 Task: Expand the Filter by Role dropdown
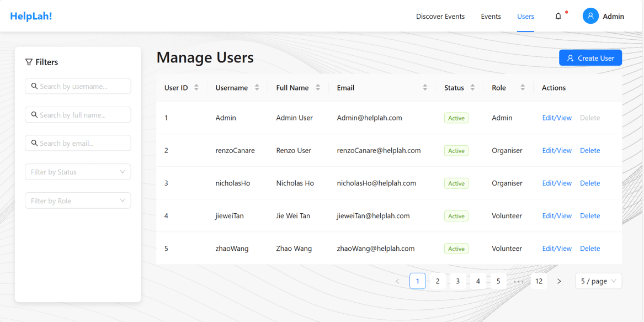pos(78,200)
